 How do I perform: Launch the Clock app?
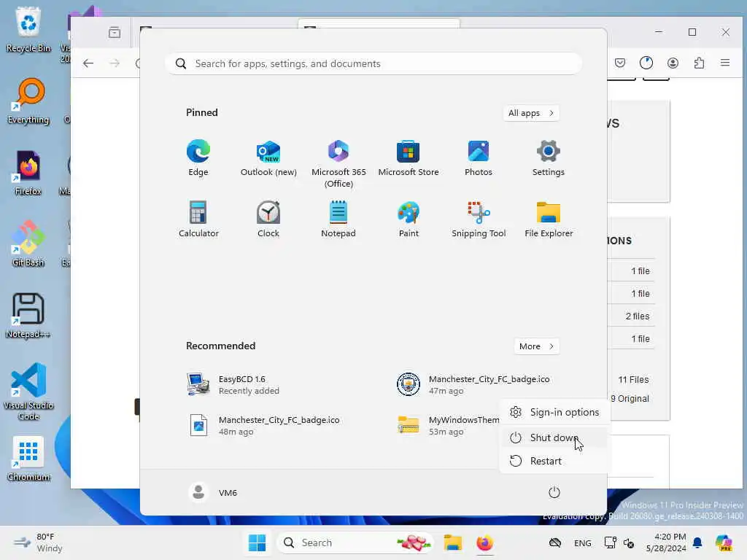(268, 219)
